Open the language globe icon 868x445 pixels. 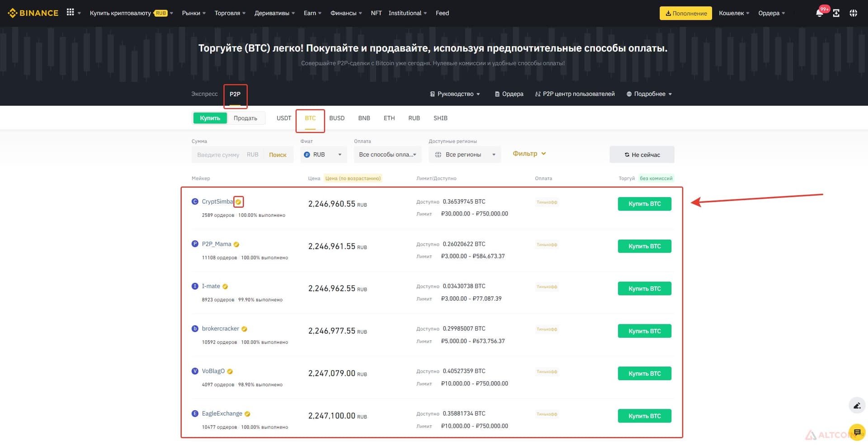pos(853,13)
